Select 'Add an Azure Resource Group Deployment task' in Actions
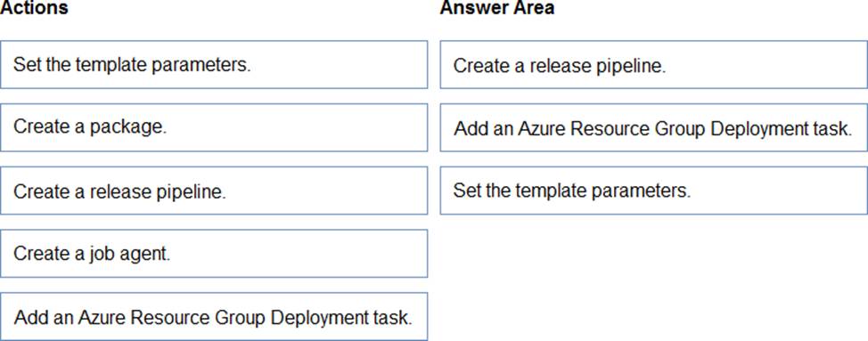Image resolution: width=868 pixels, height=341 pixels. pyautogui.click(x=214, y=317)
